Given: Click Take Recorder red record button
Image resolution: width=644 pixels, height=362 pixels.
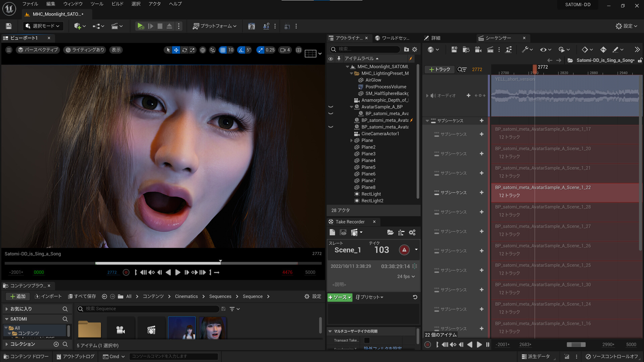Looking at the screenshot, I should 404,250.
